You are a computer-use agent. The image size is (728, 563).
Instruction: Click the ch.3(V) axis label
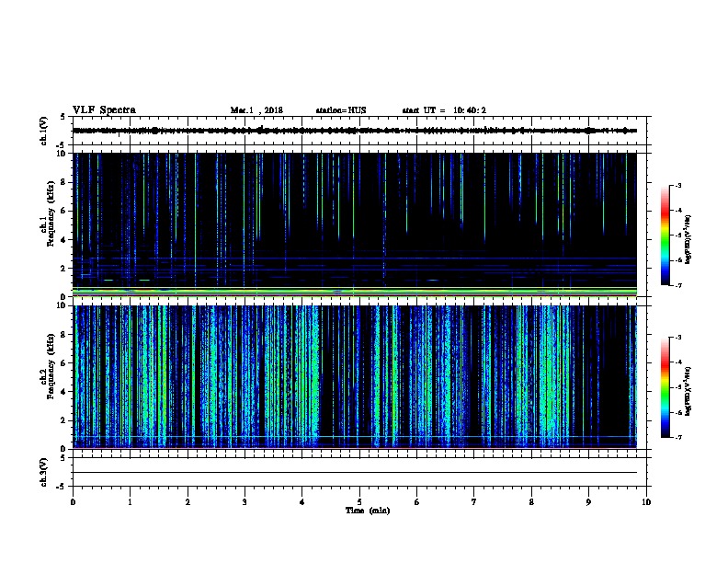click(43, 472)
